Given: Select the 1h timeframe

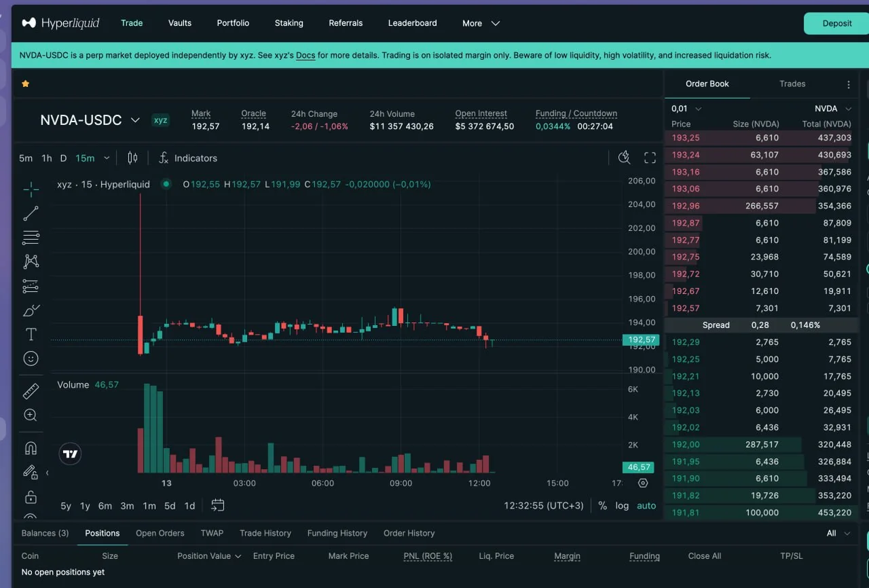Looking at the screenshot, I should pos(46,158).
